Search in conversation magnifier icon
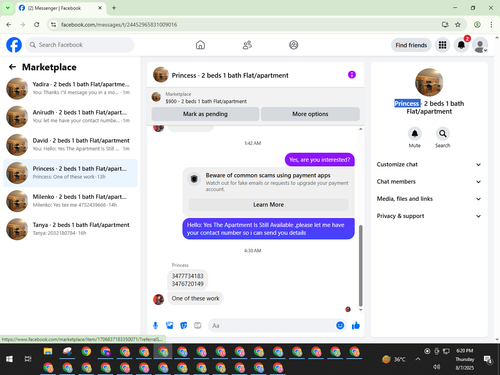 pos(443,134)
